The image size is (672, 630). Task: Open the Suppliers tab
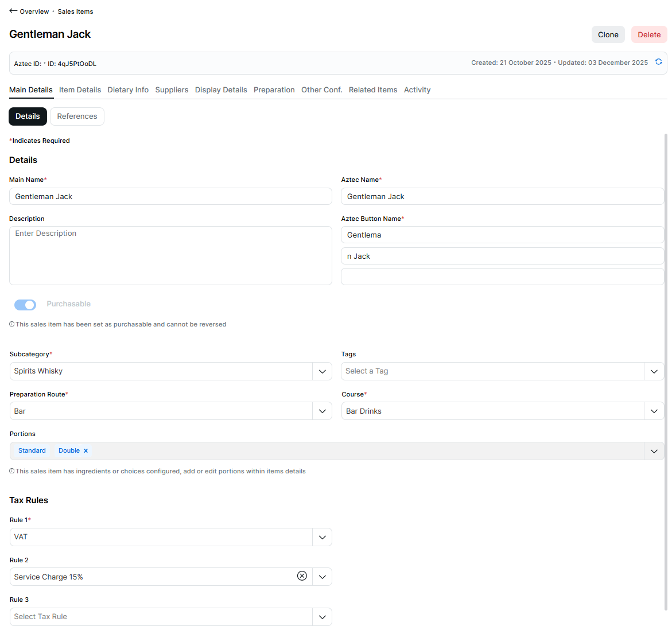click(172, 90)
